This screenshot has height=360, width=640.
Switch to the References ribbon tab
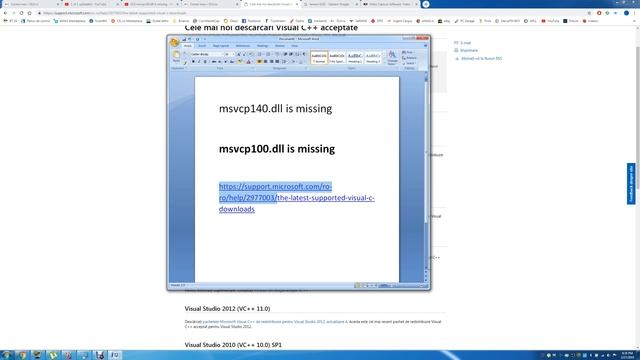[x=243, y=46]
